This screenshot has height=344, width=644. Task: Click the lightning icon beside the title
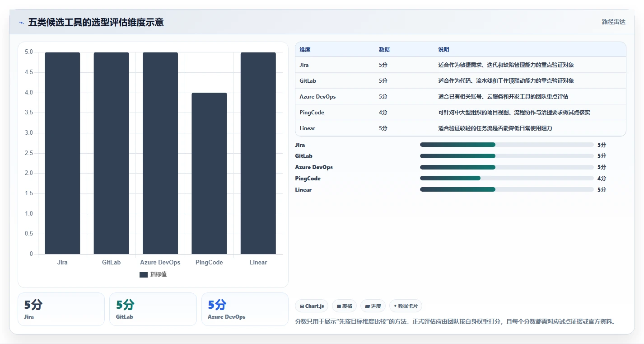click(22, 23)
